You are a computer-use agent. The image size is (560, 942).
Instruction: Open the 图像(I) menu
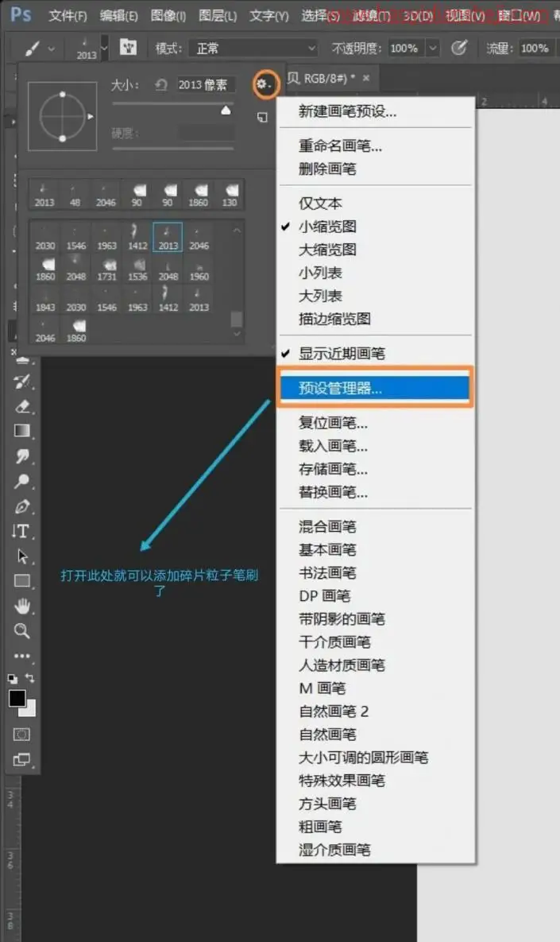tap(168, 16)
